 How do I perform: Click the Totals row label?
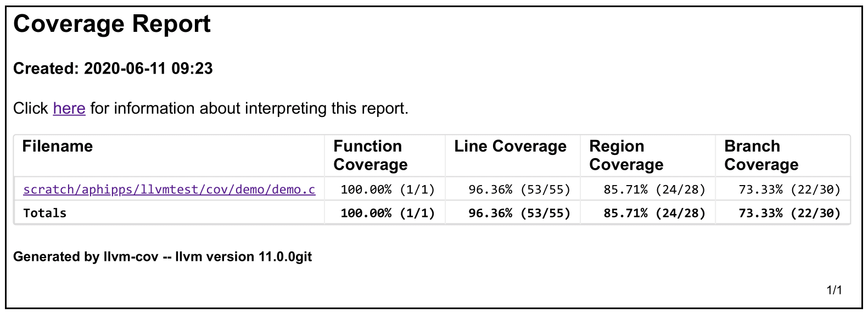pyautogui.click(x=45, y=213)
